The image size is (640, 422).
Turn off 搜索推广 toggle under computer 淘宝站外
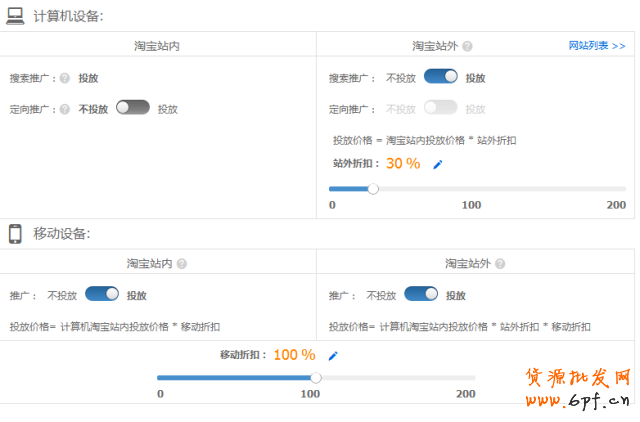click(441, 76)
